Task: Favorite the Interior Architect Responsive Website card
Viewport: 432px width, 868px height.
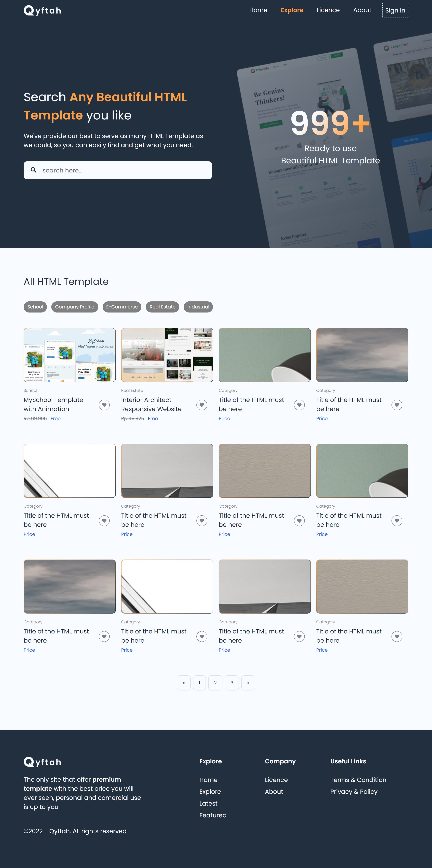Action: tap(201, 405)
